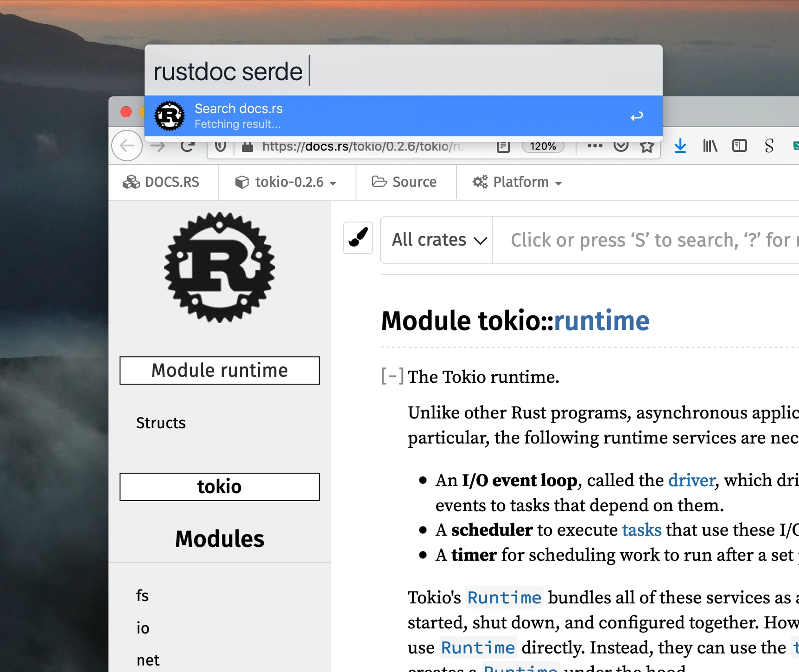The width and height of the screenshot is (799, 672).
Task: Expand the Platform dropdown menu
Action: (x=517, y=182)
